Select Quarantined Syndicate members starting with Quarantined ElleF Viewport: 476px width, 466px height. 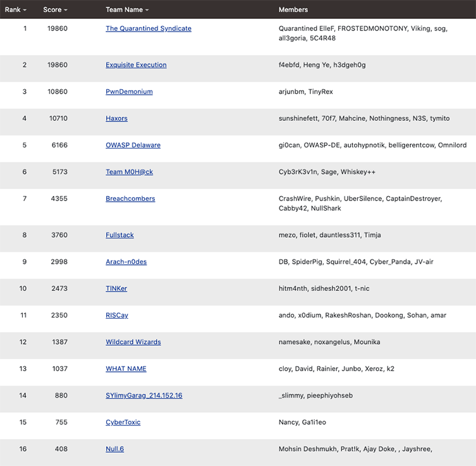pyautogui.click(x=363, y=33)
